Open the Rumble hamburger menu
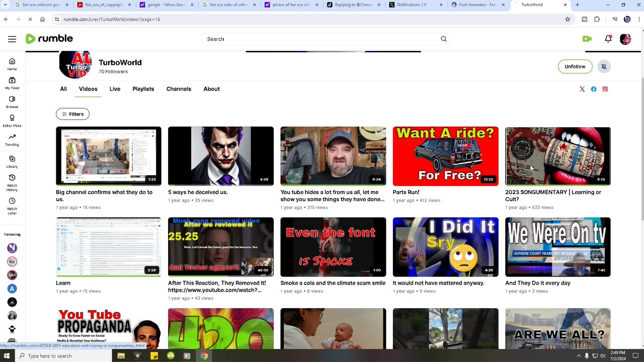 (12, 39)
